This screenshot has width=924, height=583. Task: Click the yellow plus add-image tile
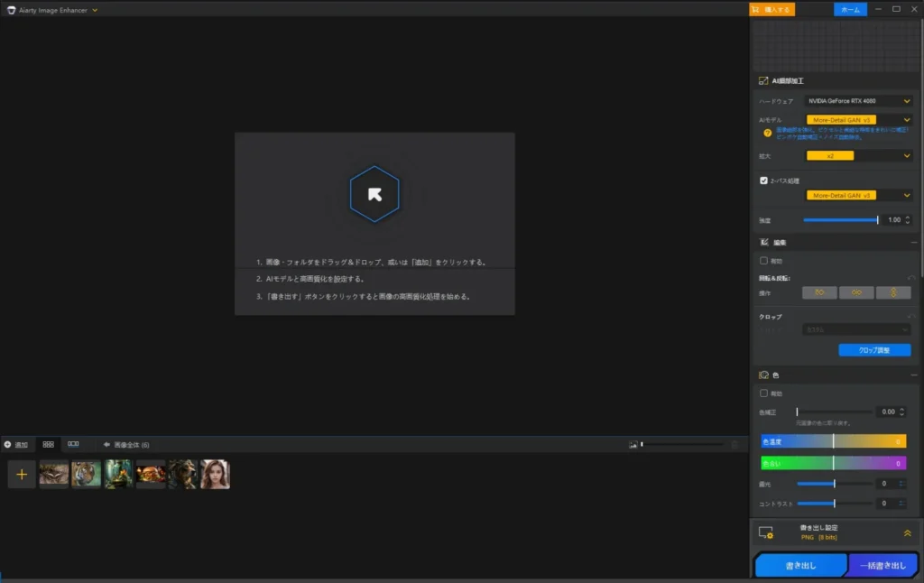(22, 475)
